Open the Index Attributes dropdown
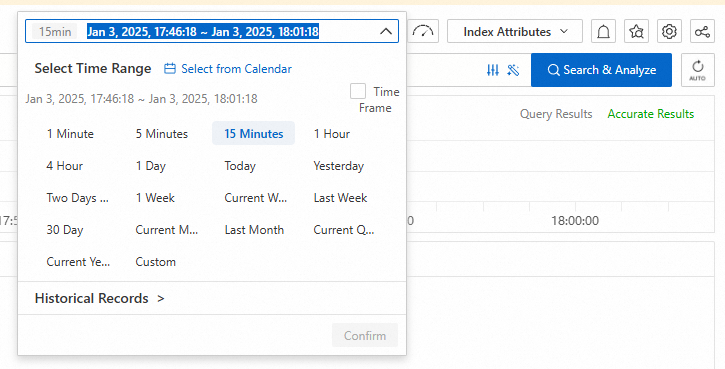This screenshot has height=369, width=725. 515,31
